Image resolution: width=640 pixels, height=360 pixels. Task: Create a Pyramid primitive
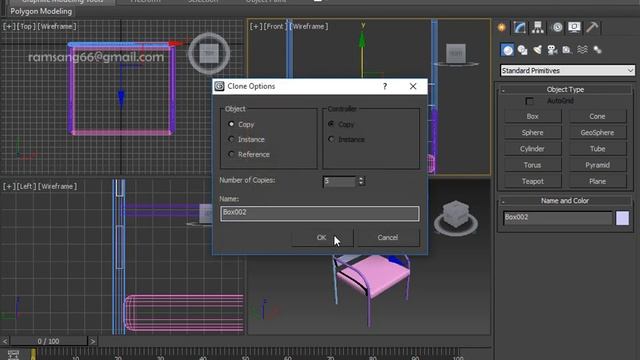pyautogui.click(x=597, y=165)
